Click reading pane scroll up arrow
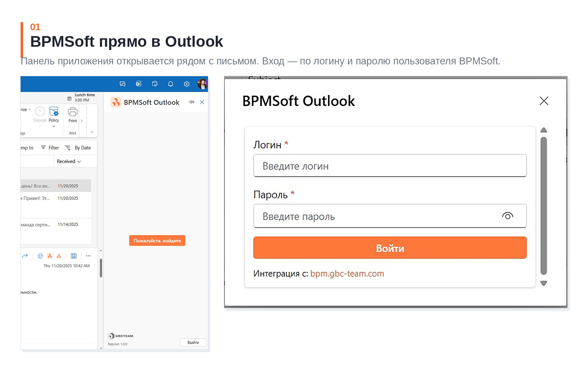588x368 pixels. pyautogui.click(x=101, y=251)
